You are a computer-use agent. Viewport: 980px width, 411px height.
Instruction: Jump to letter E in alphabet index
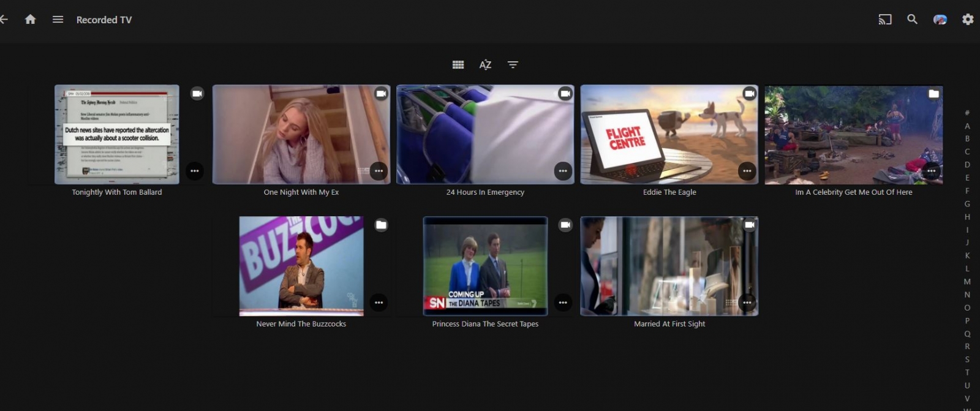pos(967,178)
